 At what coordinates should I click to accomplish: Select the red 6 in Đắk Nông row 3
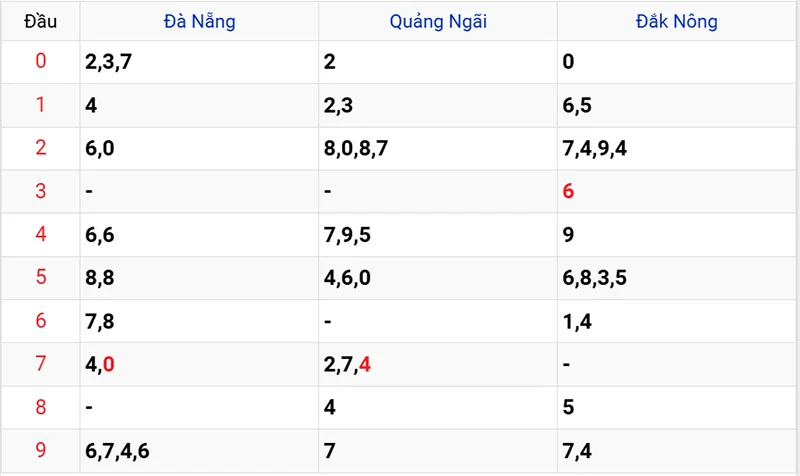point(569,191)
